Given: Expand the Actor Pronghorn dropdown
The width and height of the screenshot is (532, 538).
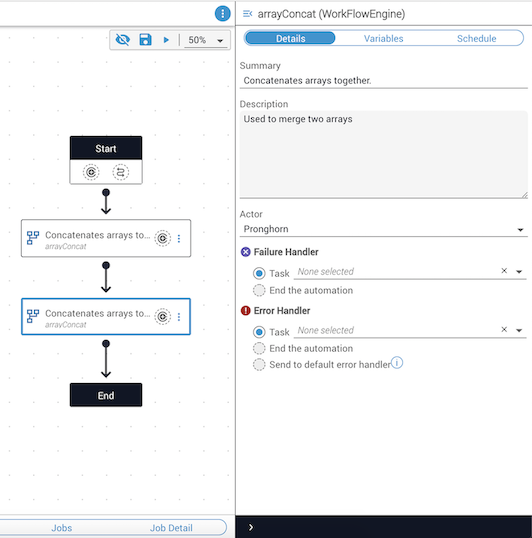Looking at the screenshot, I should click(383, 229).
